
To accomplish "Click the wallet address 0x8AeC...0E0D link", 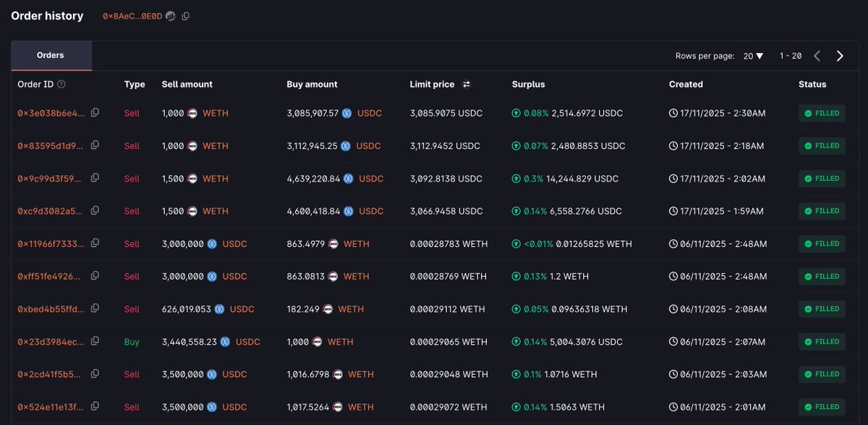I will click(132, 16).
